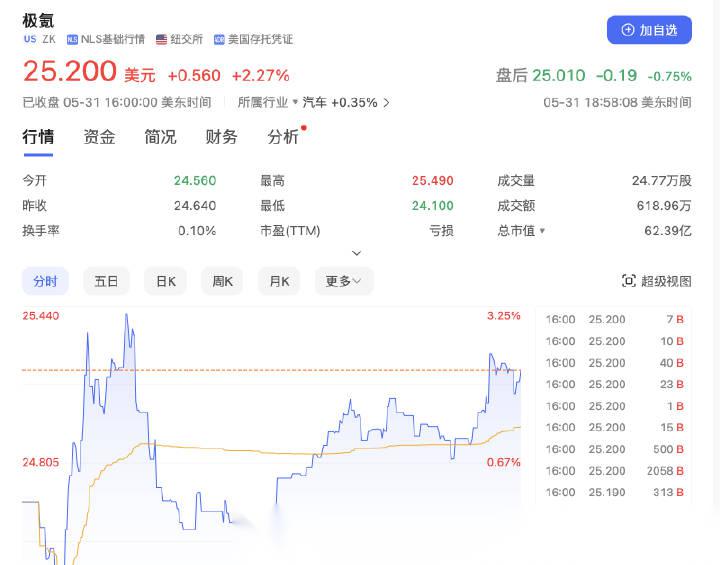Select the 分时 chart view
720x565 pixels.
tap(45, 281)
